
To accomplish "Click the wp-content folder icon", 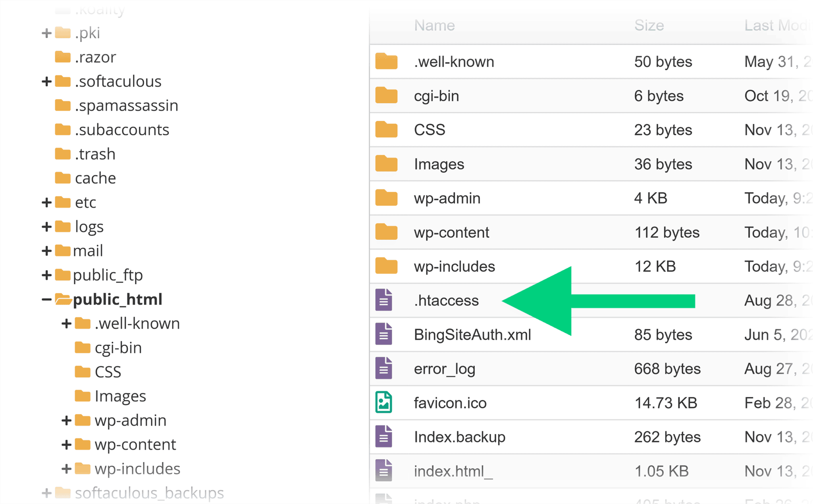I will tap(386, 232).
